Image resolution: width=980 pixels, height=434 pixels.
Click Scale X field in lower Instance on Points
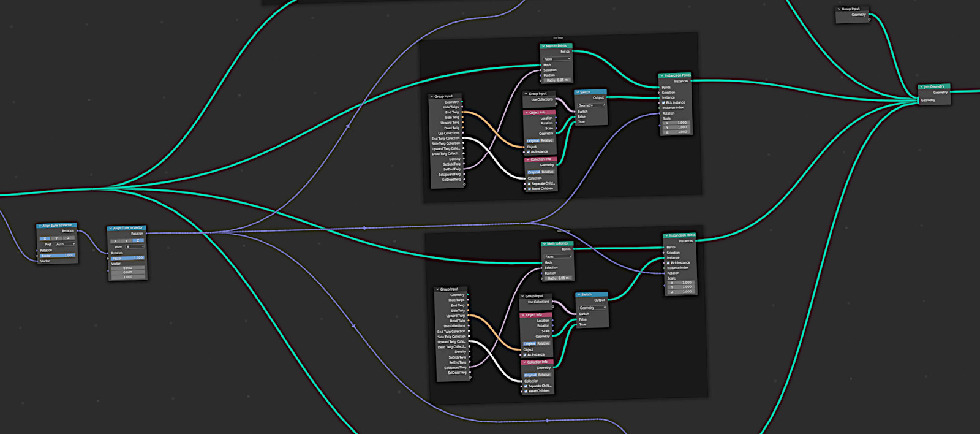pos(680,283)
